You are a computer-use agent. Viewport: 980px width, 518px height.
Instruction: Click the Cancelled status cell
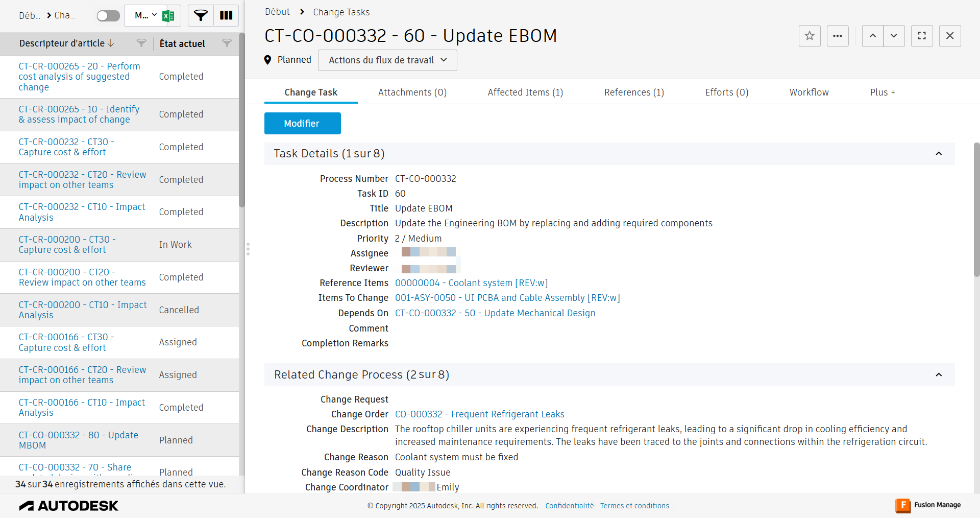point(179,310)
